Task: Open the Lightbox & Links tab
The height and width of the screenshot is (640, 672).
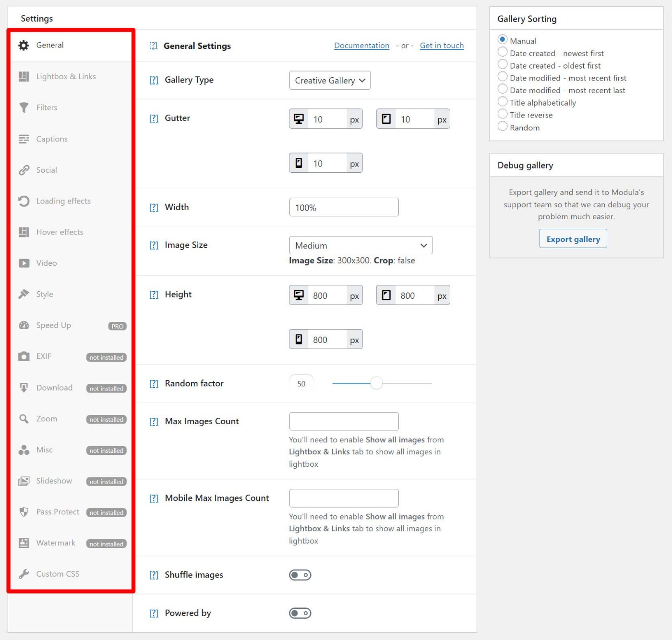Action: tap(66, 76)
